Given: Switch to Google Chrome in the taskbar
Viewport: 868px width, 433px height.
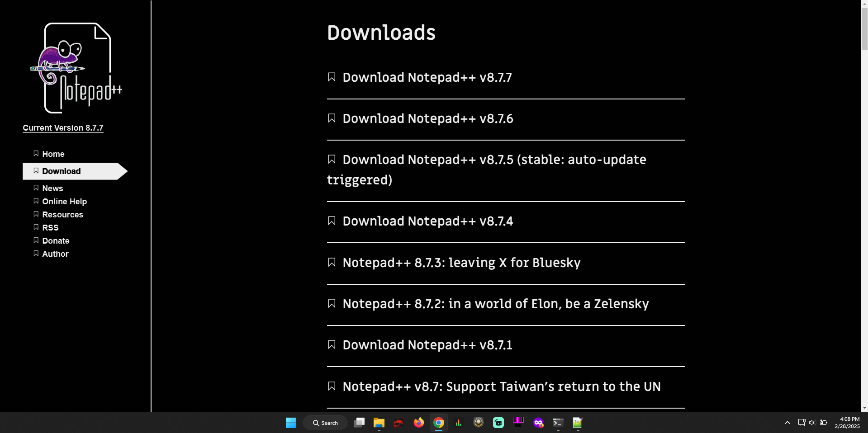Looking at the screenshot, I should (x=439, y=423).
